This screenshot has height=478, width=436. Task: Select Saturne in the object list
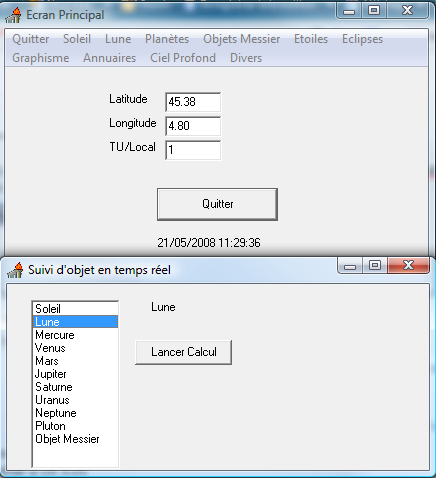point(75,387)
